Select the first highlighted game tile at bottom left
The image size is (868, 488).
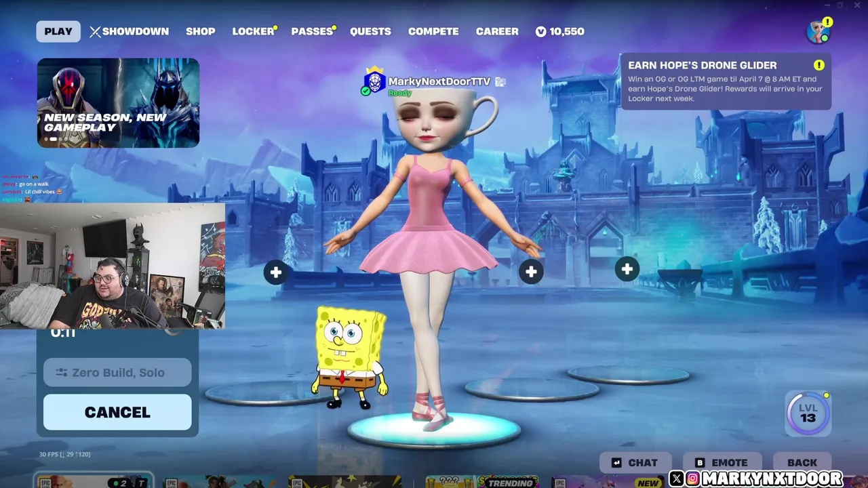[x=94, y=481]
